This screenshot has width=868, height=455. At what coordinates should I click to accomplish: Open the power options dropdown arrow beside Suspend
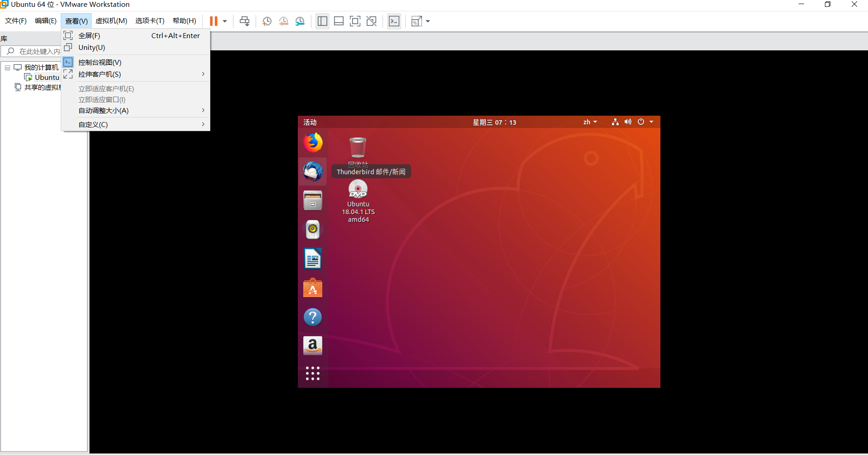225,21
